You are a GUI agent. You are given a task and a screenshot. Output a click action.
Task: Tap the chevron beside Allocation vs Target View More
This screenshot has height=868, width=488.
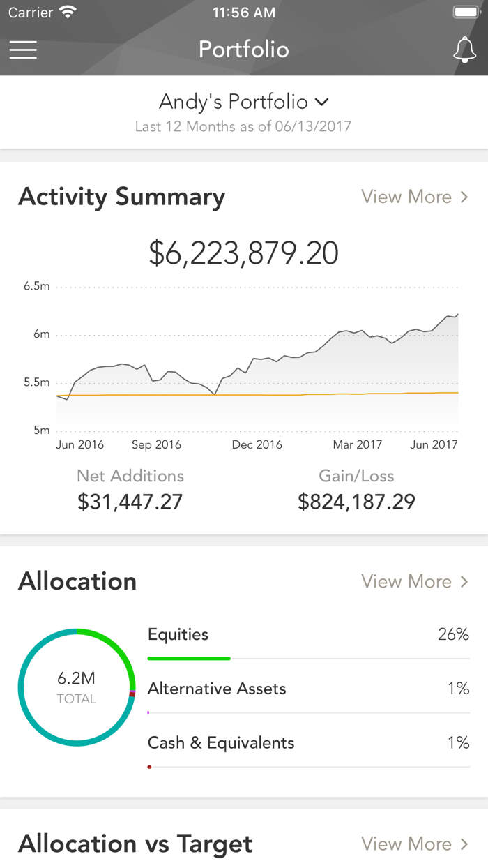tap(464, 844)
